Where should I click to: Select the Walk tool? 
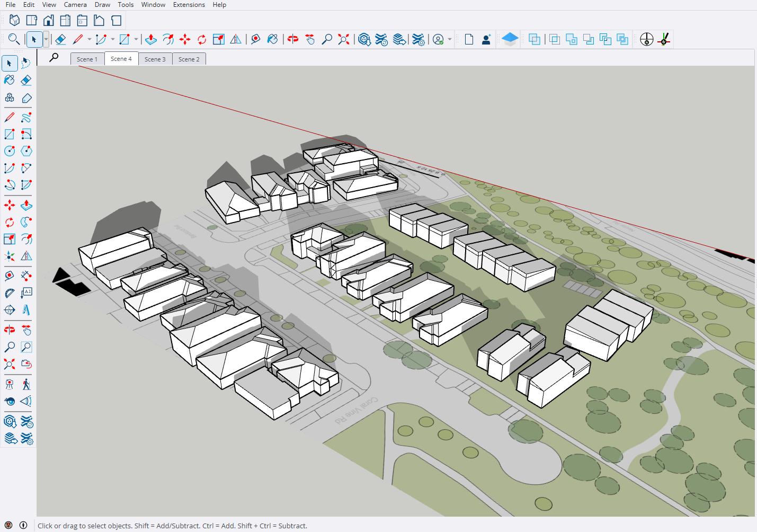(x=26, y=384)
